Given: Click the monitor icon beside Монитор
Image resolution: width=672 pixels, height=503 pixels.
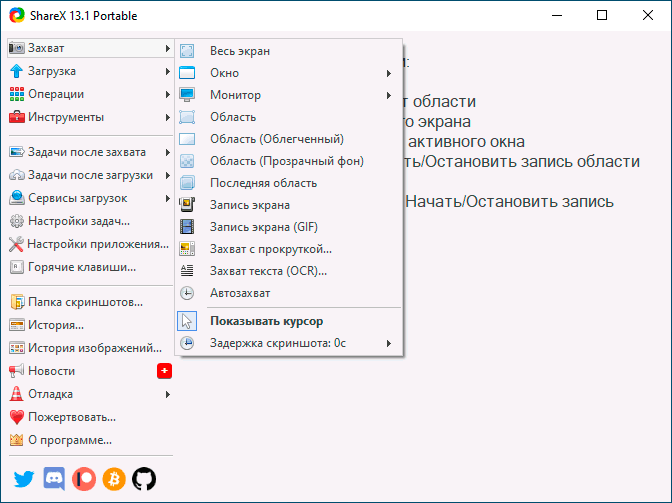Looking at the screenshot, I should [187, 95].
